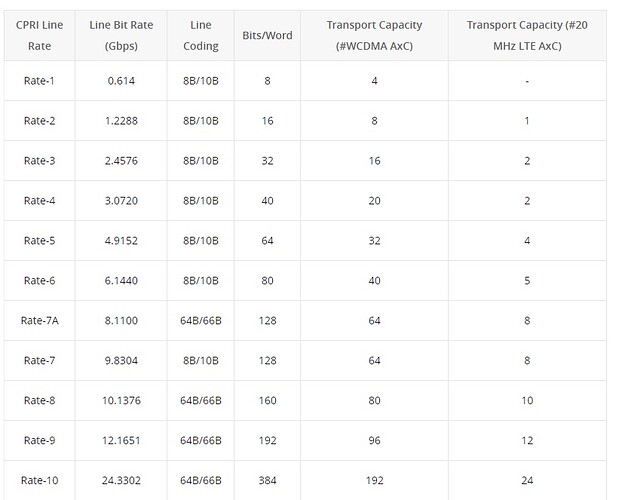The width and height of the screenshot is (619, 500).
Task: Click the 384 bits/word cell
Action: (x=267, y=480)
